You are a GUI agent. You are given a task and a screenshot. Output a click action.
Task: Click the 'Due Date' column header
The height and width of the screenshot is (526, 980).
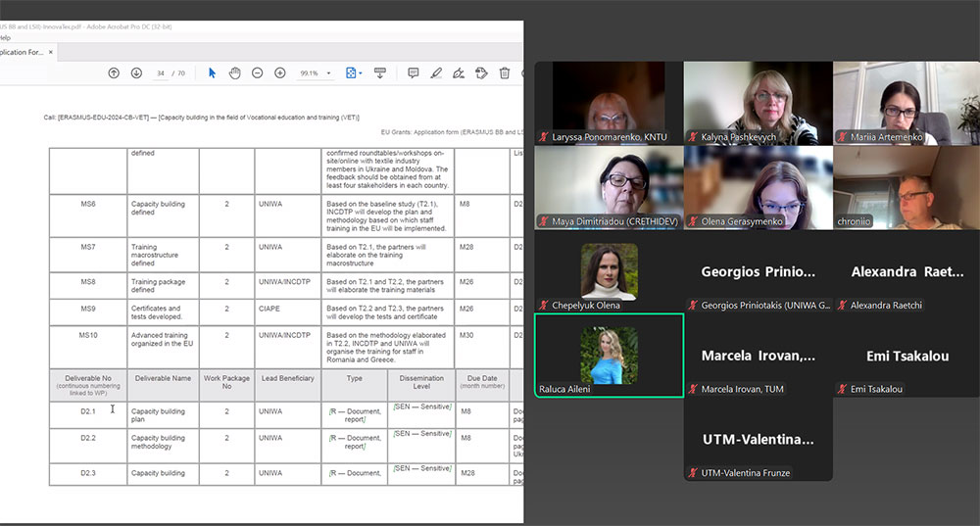(x=482, y=385)
